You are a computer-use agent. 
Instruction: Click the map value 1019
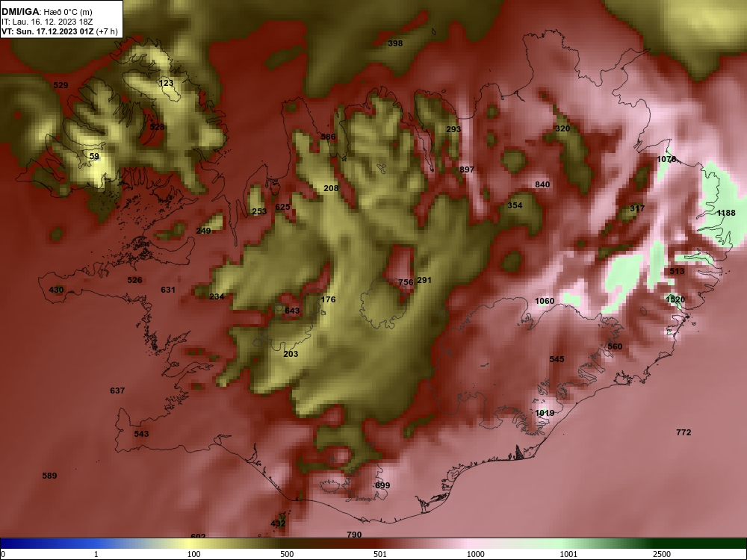[x=545, y=413]
